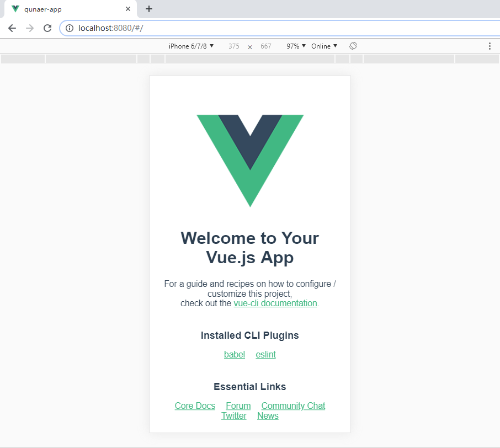Click the localhost:8080 address bar
Screen dimensions: 500x448
coord(280,28)
